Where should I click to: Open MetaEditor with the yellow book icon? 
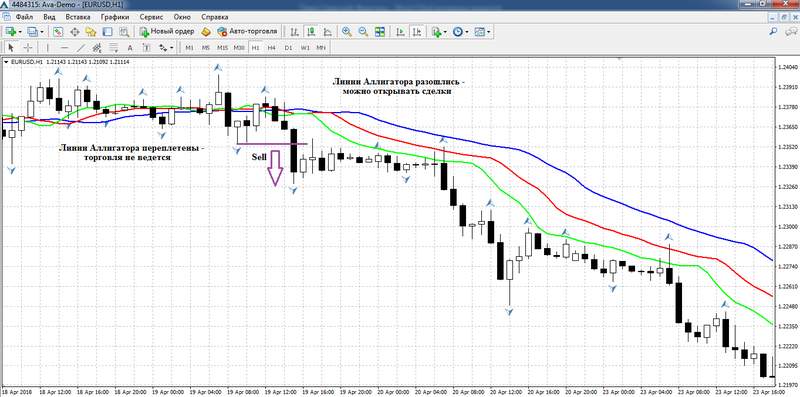(x=206, y=32)
